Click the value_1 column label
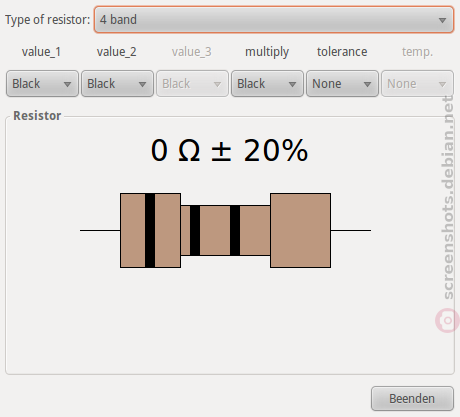 (41, 52)
